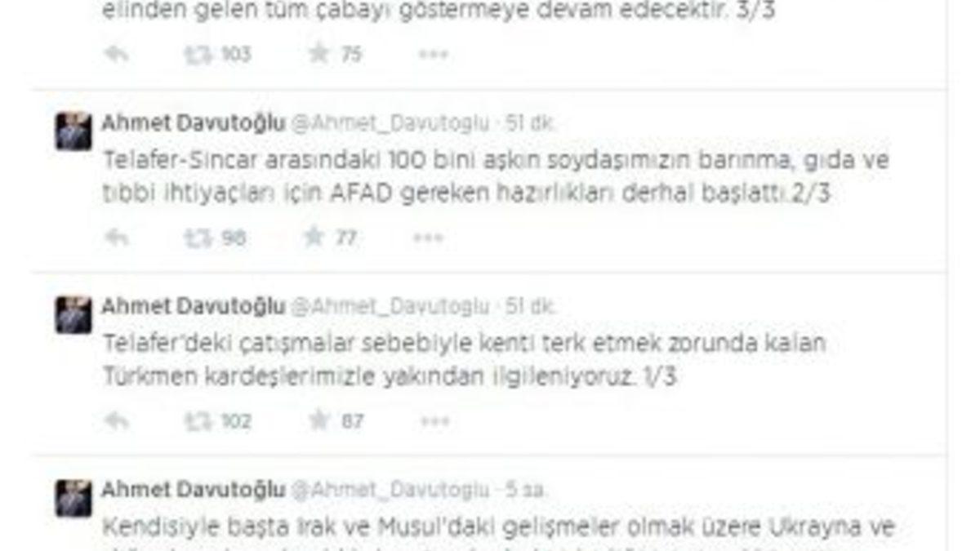980x551 pixels.
Task: Open profile avatar beside Telafer 1/3 tweet
Action: point(73,314)
